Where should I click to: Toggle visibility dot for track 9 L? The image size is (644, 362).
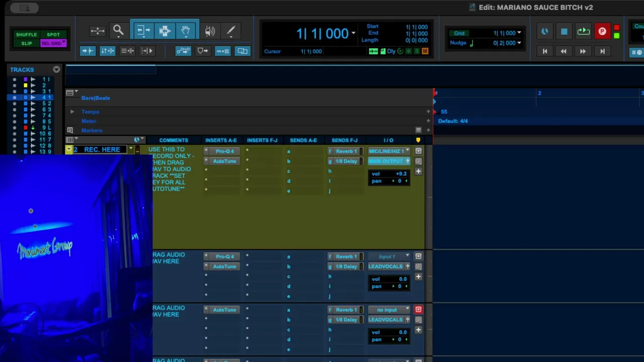point(14,128)
